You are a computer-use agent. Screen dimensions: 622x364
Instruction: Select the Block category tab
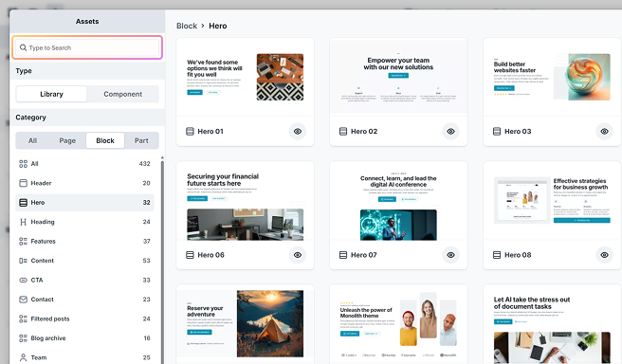point(105,140)
